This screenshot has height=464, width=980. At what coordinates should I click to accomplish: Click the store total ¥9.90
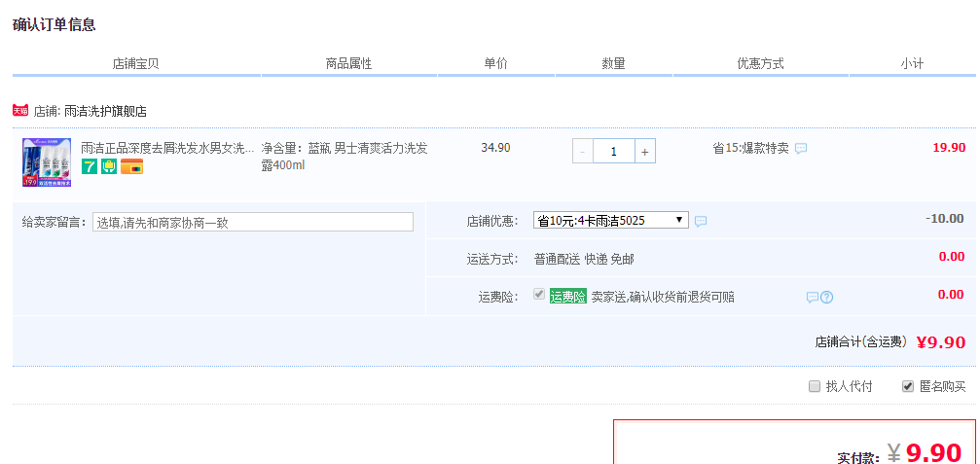(941, 342)
